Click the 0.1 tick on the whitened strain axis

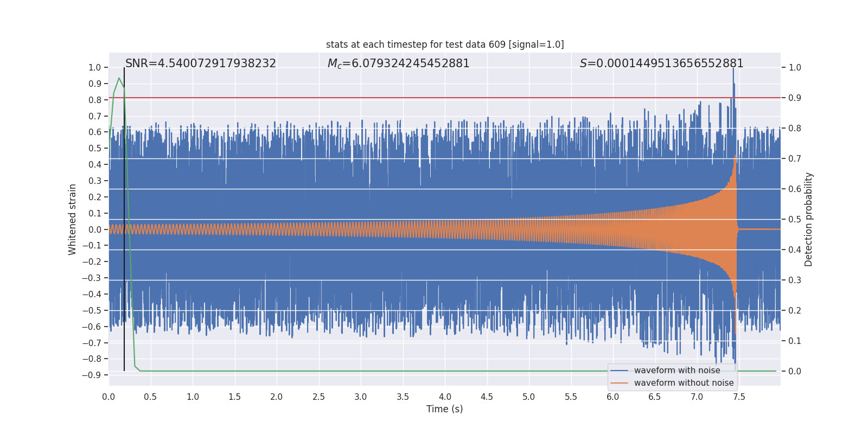(x=95, y=214)
